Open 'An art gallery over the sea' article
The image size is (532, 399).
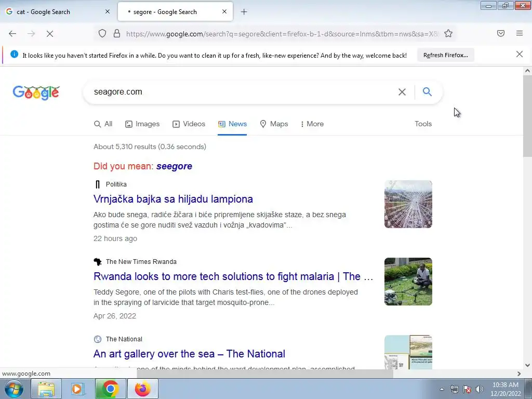pyautogui.click(x=189, y=354)
